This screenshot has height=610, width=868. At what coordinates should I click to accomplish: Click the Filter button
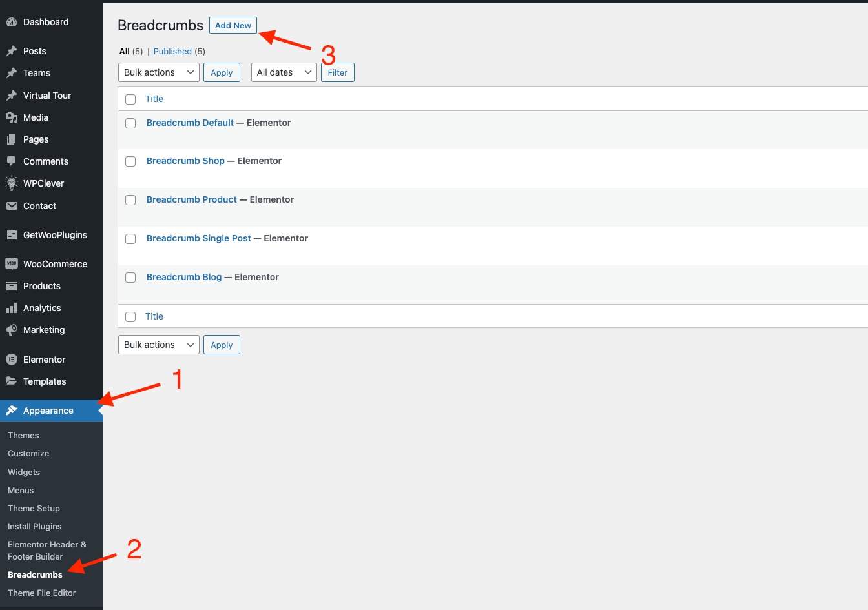(x=337, y=72)
